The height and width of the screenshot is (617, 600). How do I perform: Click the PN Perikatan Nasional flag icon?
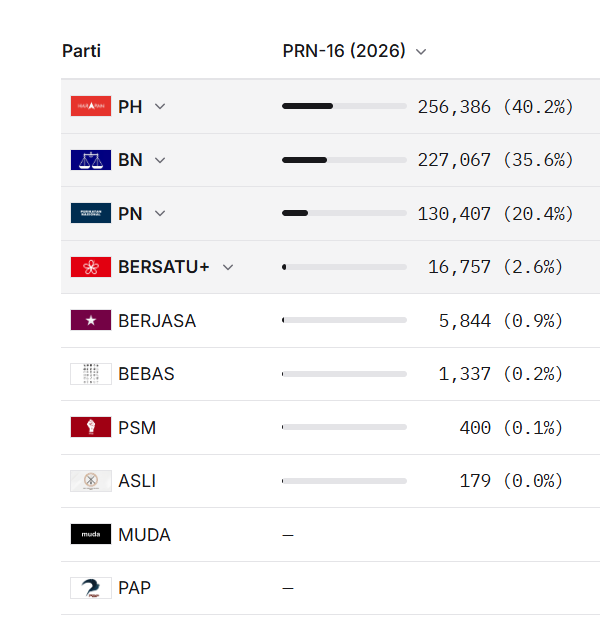pyautogui.click(x=91, y=213)
